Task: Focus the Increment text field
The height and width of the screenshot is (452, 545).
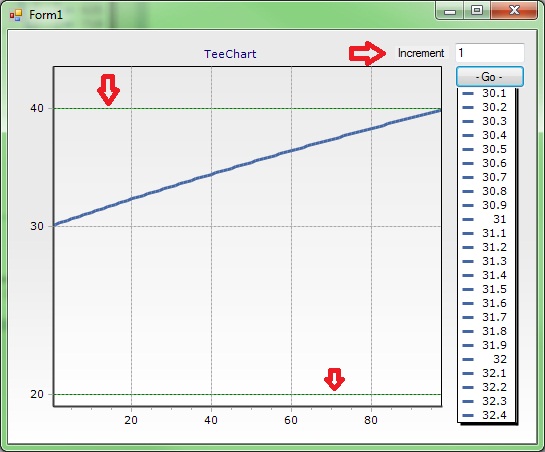Action: 489,53
